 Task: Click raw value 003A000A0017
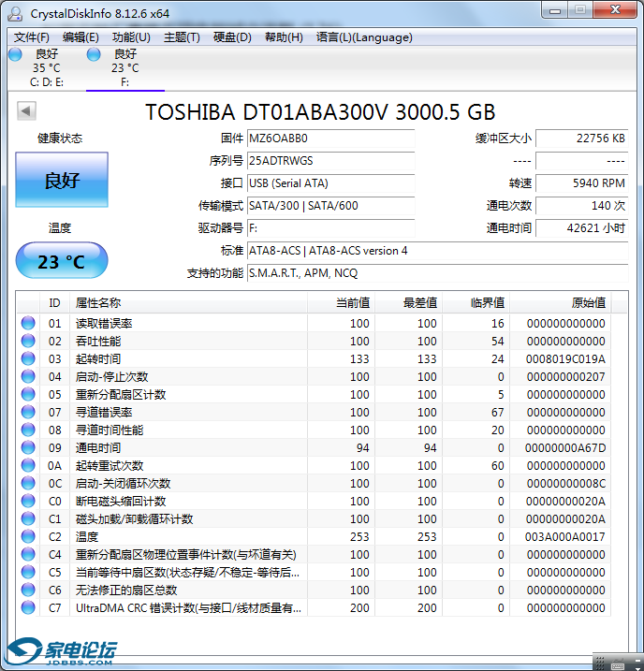[x=565, y=536]
